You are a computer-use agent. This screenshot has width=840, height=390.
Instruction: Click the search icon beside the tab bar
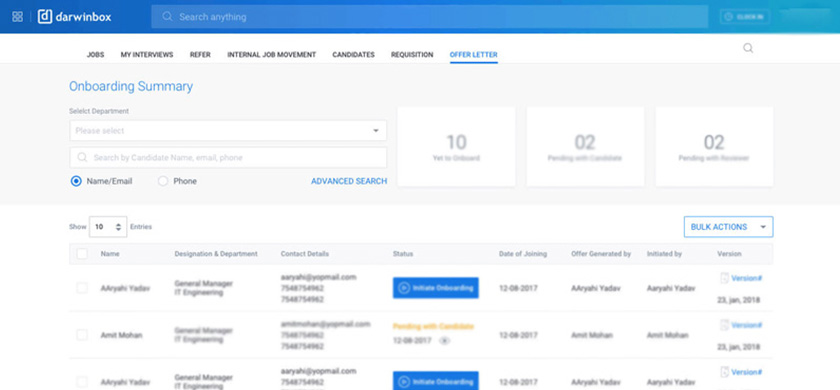point(748,48)
